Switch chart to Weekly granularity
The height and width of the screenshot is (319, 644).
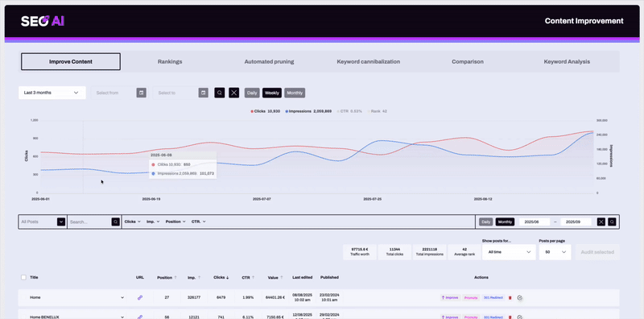pos(272,93)
